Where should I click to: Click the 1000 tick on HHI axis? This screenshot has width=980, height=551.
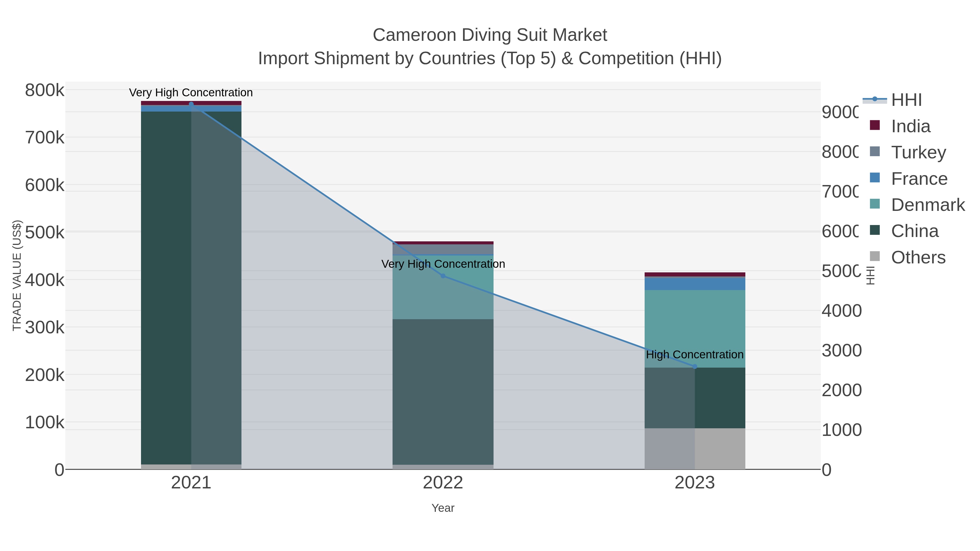pos(841,430)
